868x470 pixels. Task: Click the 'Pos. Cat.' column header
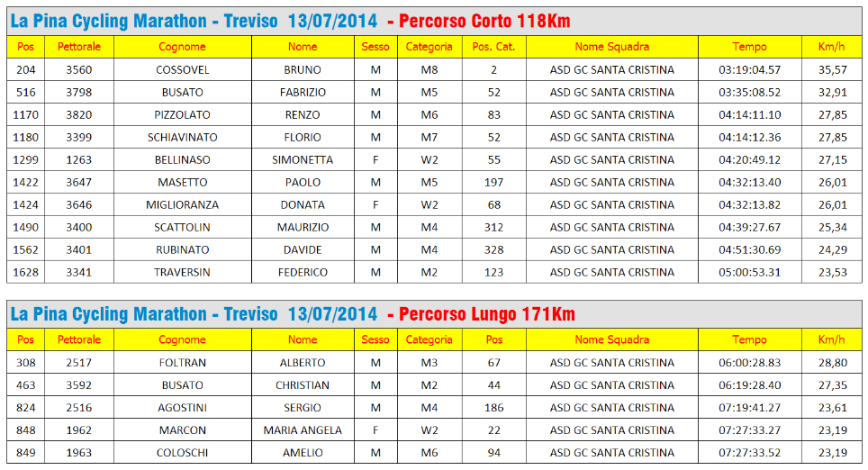coord(493,47)
